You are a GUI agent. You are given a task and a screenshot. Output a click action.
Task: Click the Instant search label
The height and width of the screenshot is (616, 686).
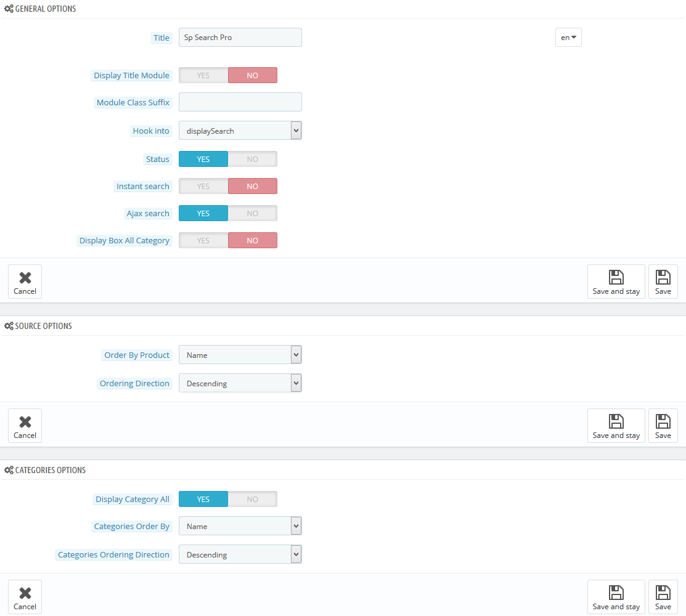(x=142, y=187)
